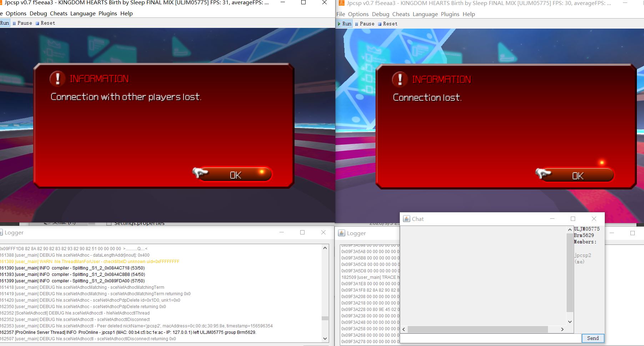Click the 'dataLengthAddr[inout]: 0x400' log line
Viewport: 644px width, 346px height.
(x=75, y=255)
